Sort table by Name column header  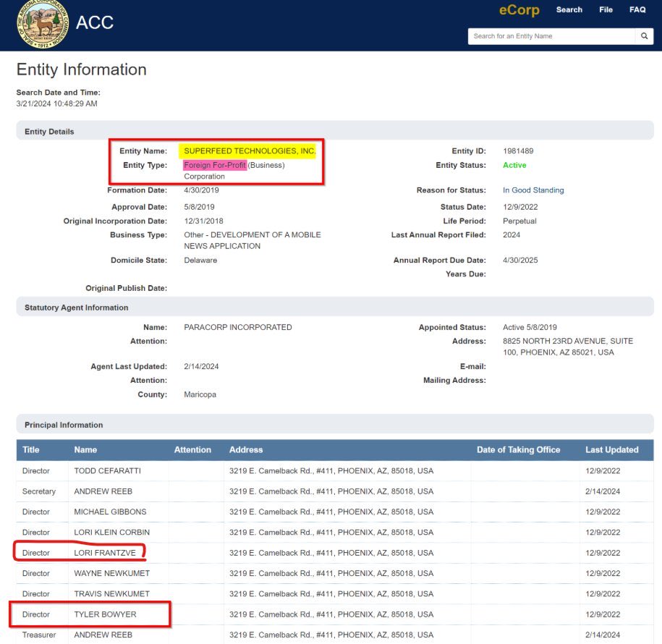[85, 450]
